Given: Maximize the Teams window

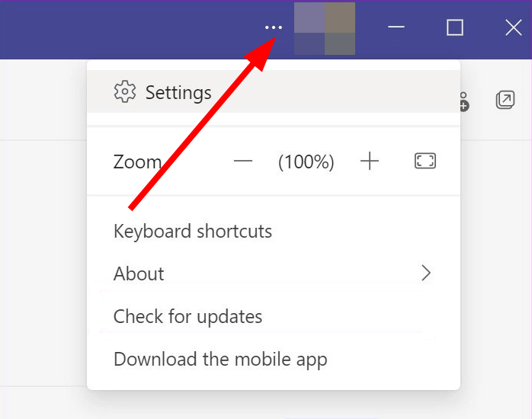Looking at the screenshot, I should click(455, 27).
